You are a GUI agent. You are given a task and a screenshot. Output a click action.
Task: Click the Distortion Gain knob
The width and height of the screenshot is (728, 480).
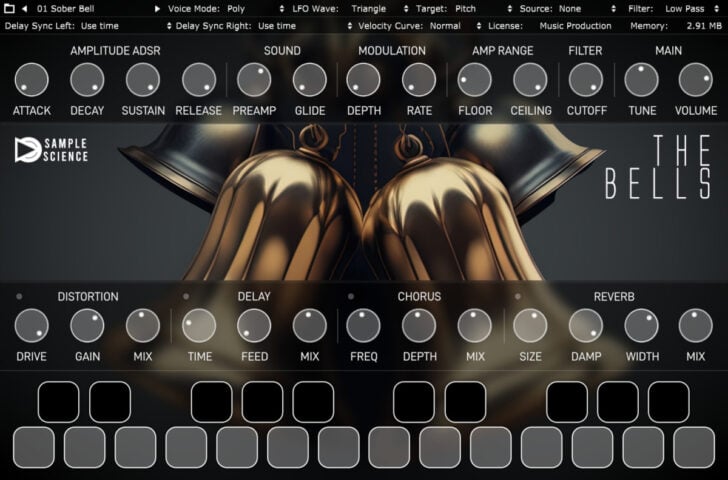[x=87, y=325]
